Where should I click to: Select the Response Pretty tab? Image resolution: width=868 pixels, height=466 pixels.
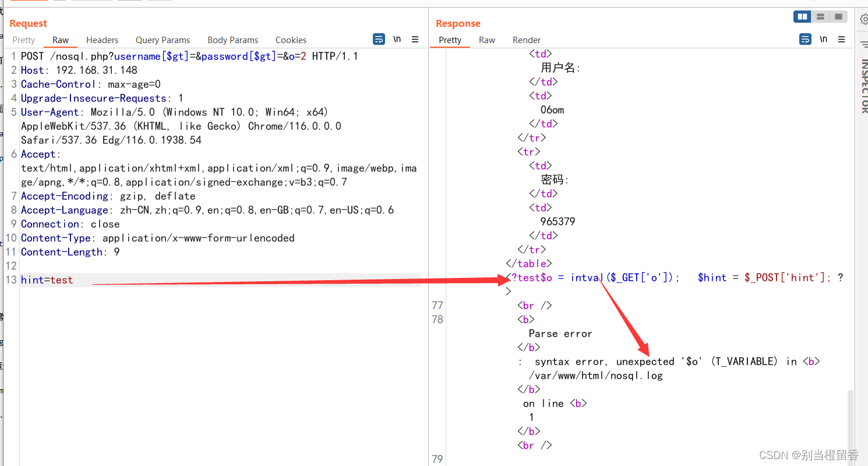click(450, 40)
